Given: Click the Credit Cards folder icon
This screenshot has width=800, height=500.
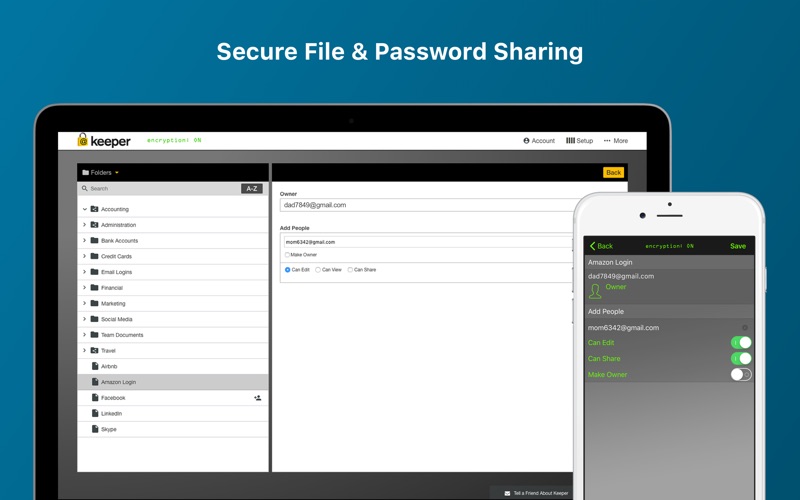Looking at the screenshot, I should 94,256.
